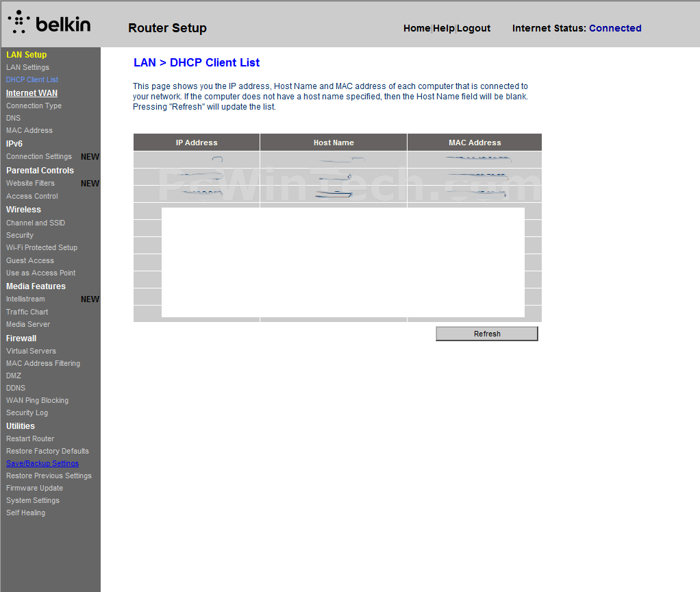The width and height of the screenshot is (700, 592).
Task: Open Firmware Update page
Action: tap(34, 488)
